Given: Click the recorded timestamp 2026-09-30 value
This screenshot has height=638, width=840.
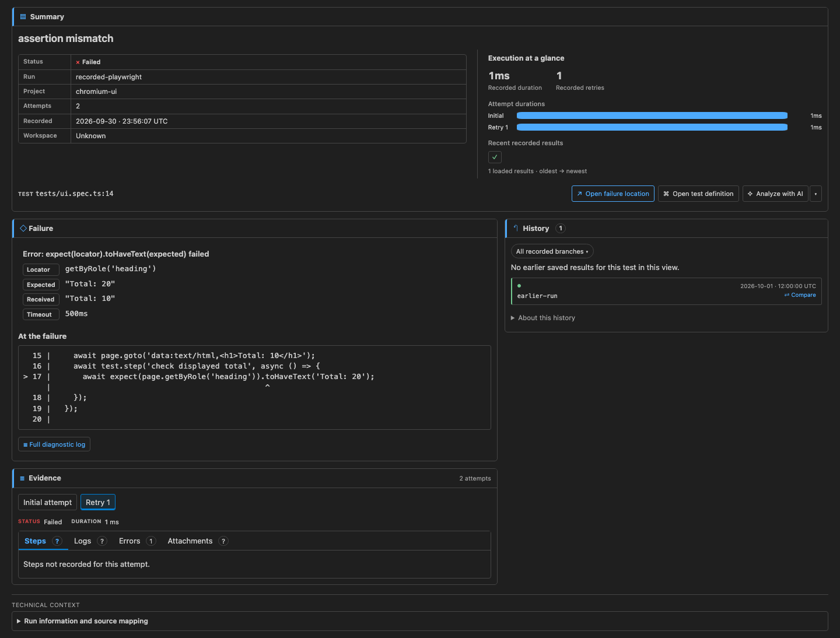Looking at the screenshot, I should click(122, 121).
